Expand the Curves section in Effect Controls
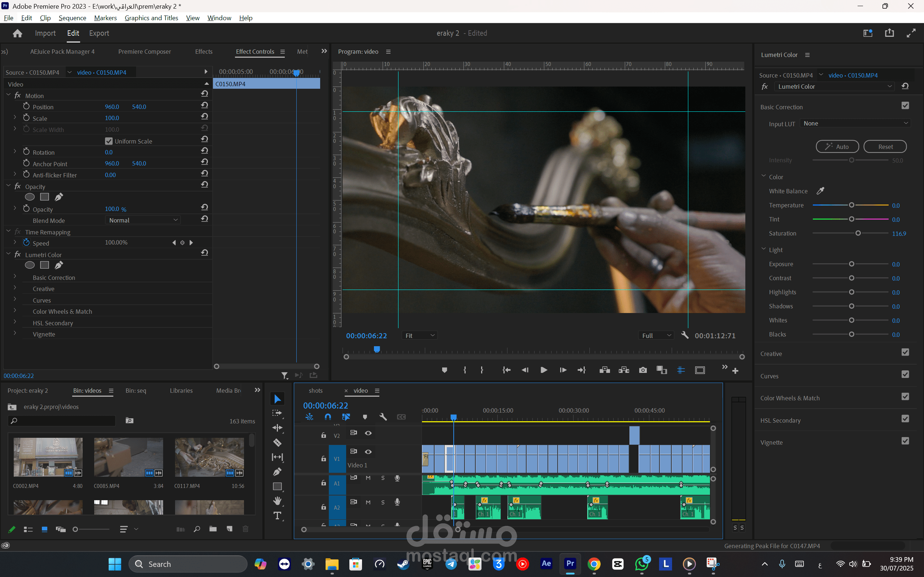 [15, 300]
